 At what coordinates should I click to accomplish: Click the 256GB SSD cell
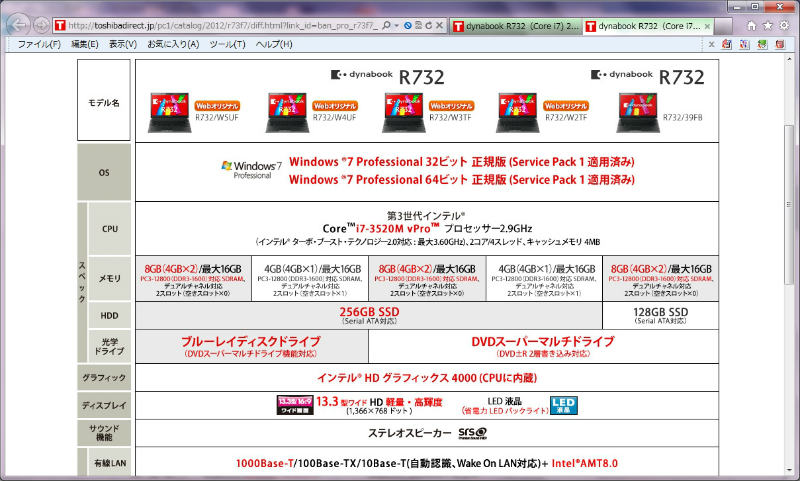[369, 315]
